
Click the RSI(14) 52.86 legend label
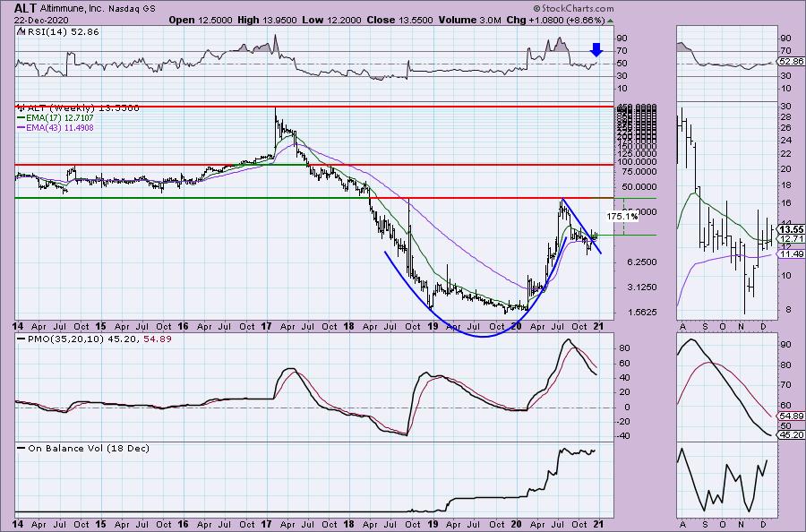(58, 32)
